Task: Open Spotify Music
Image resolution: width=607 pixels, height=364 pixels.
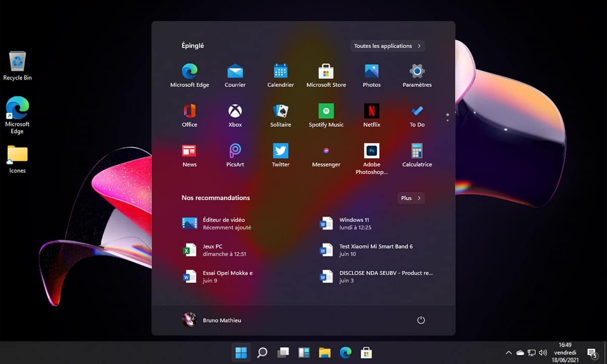Action: 326,116
